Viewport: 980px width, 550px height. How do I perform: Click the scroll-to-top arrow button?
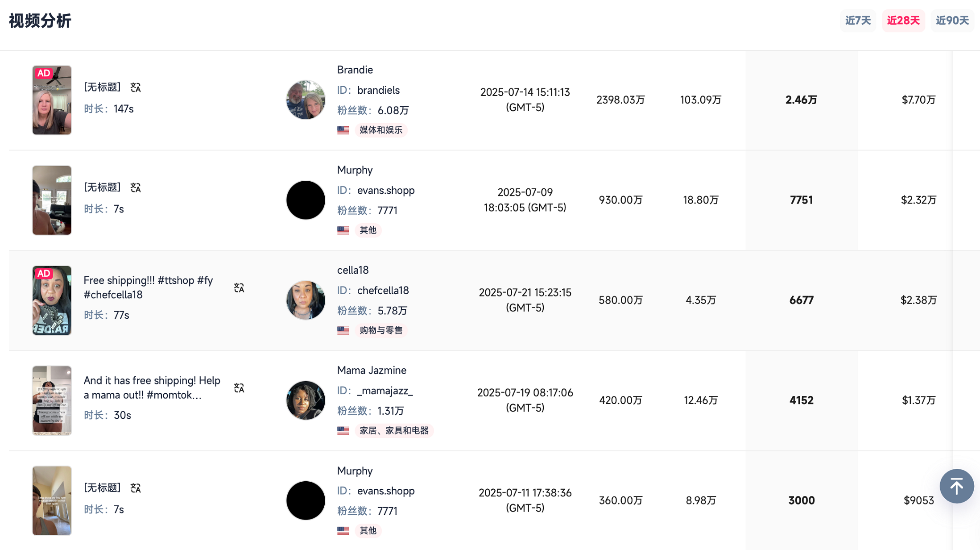click(956, 486)
